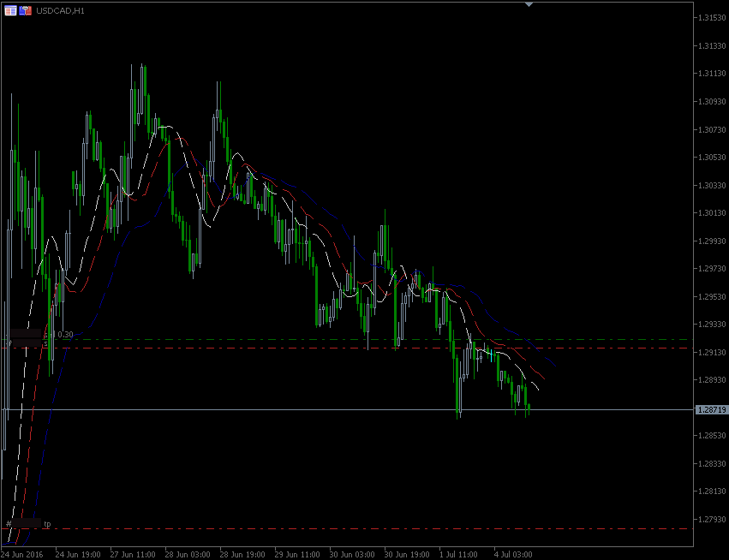Click the 28 Jun 19:00 time label
This screenshot has width=729, height=560.
click(x=242, y=554)
